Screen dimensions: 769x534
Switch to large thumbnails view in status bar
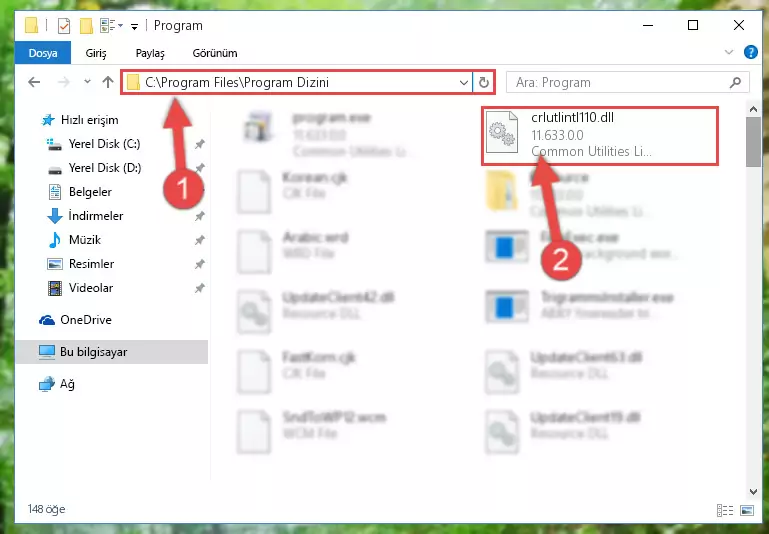pos(747,510)
